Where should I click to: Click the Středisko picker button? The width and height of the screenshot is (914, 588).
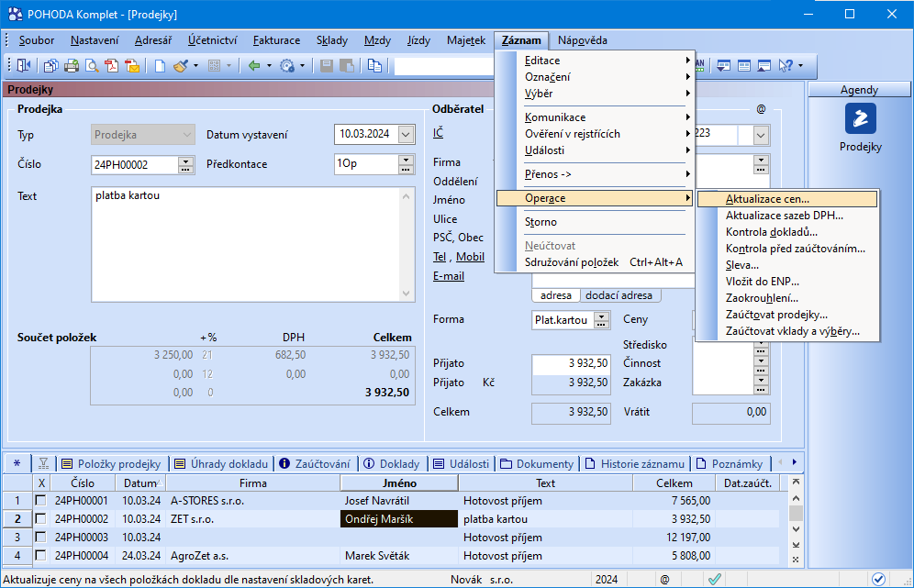[x=761, y=348]
